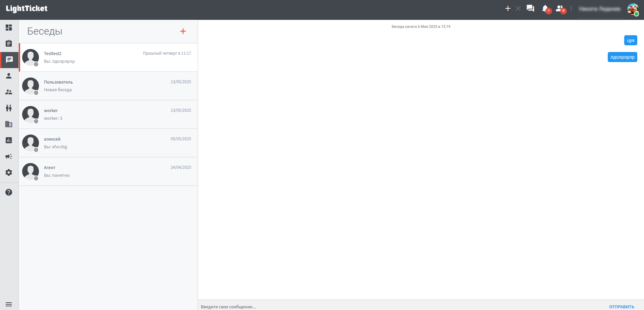This screenshot has width=644, height=310.
Task: Click the 'лдолрлрлр' message bubble
Action: 622,57
